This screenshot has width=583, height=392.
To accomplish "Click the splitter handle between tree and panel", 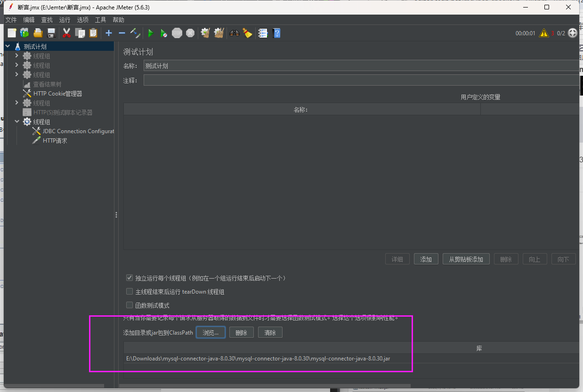I will [116, 215].
